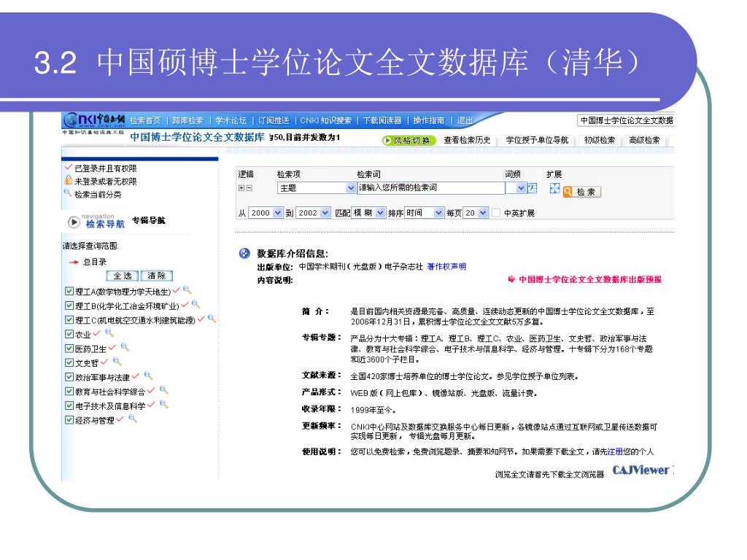Click the magnifier icon next to 教育与社会科学综合
This screenshot has height=560, width=747.
pyautogui.click(x=164, y=389)
